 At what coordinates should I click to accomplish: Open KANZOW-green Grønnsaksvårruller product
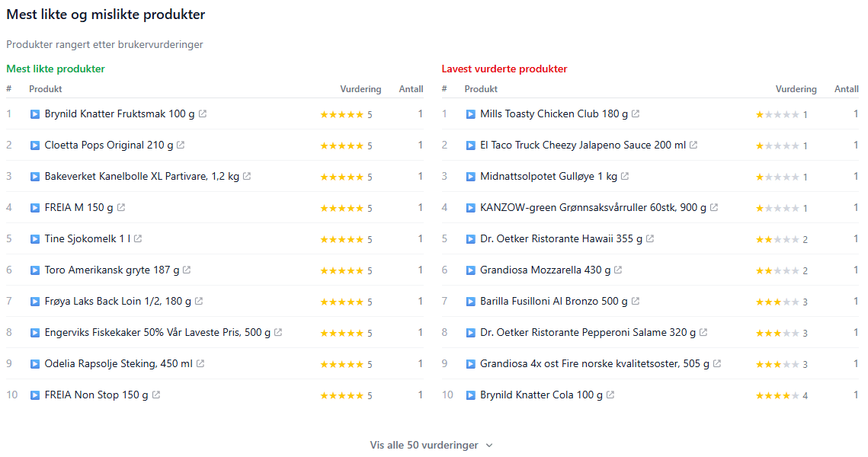pos(593,207)
